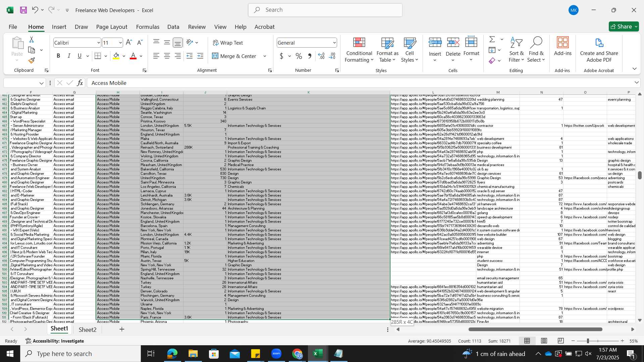Click the zoom slider handle
Image resolution: width=644 pixels, height=362 pixels.
(x=588, y=341)
